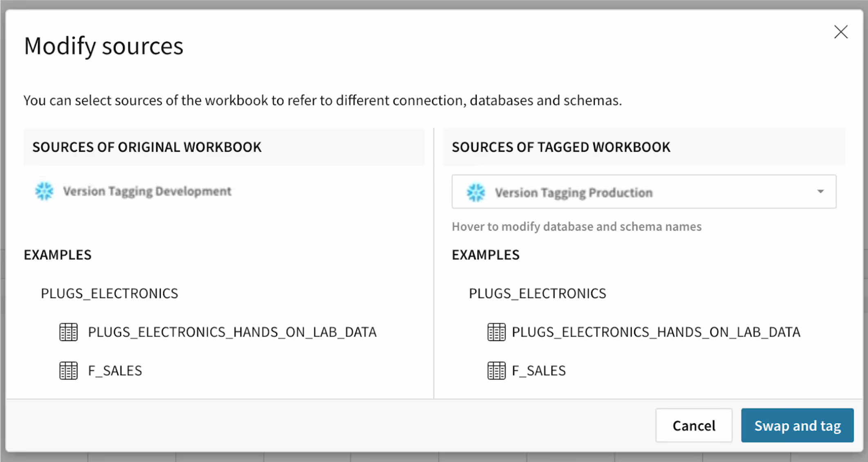Viewport: 868px width, 462px height.
Task: Click the Sources of Tagged Workbook header
Action: 561,147
